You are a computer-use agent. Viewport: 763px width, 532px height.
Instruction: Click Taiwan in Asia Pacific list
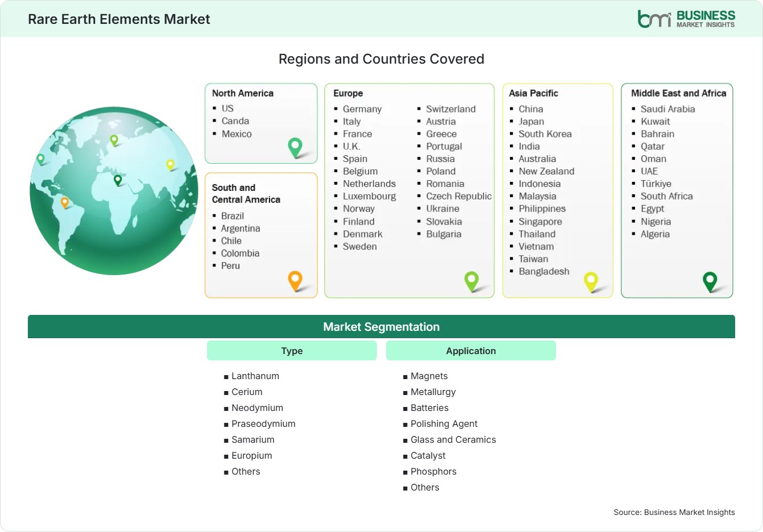click(533, 259)
